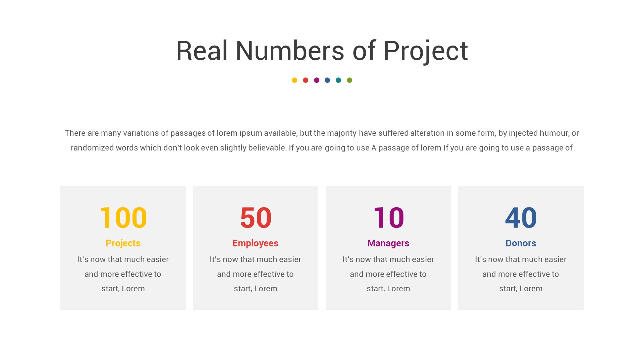Select the lorem ipsum intro paragraph

322,140
